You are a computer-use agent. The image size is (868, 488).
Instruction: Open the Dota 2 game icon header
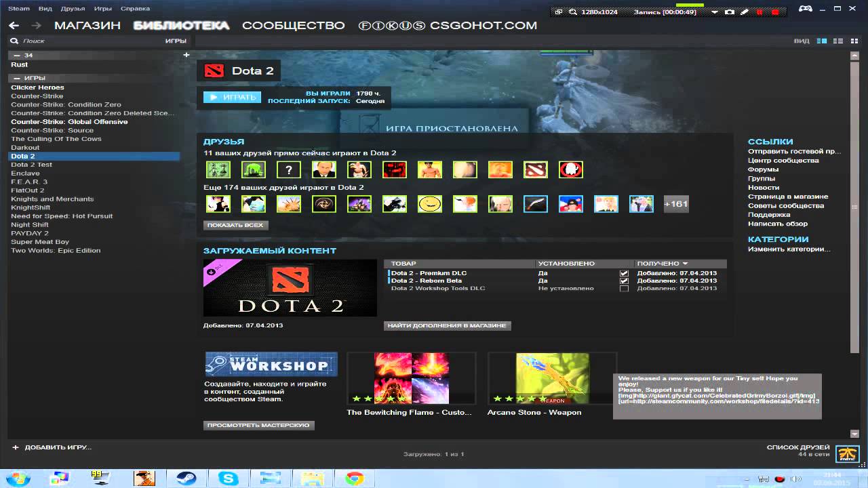[x=214, y=70]
